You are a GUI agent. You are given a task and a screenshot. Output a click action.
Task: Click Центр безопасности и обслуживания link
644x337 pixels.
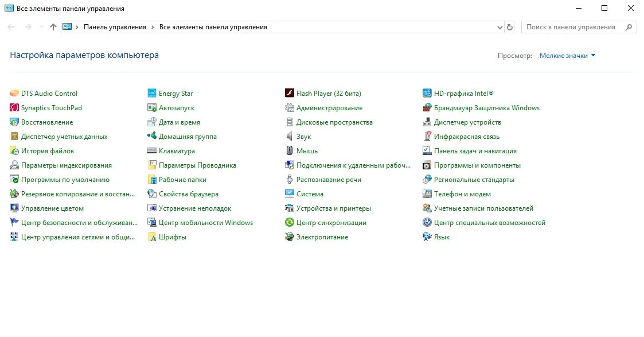pos(79,223)
